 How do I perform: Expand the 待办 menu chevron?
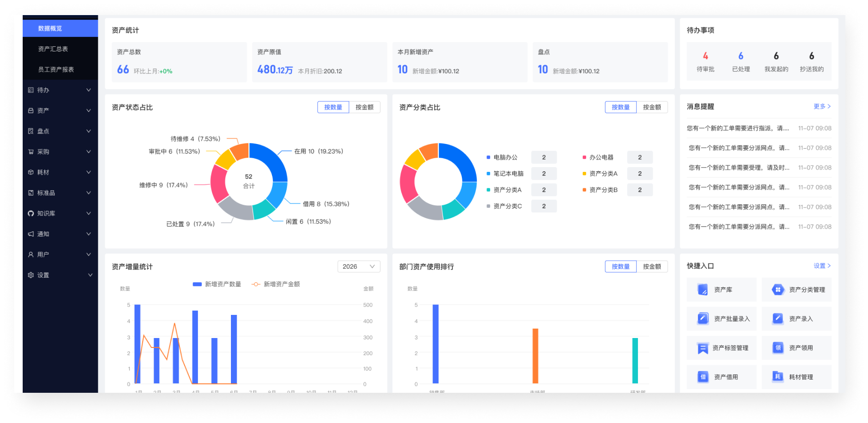pyautogui.click(x=88, y=90)
